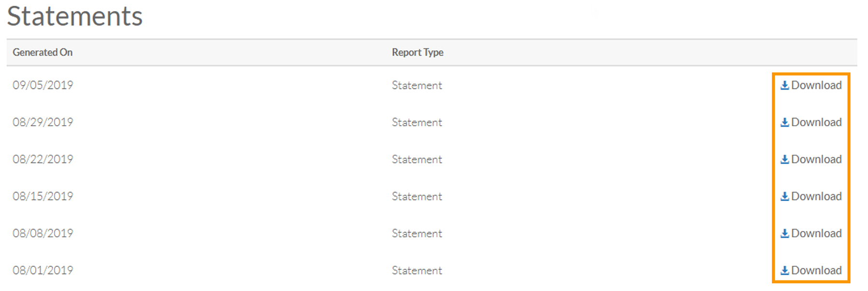The height and width of the screenshot is (291, 868).
Task: Click the Statements page heading
Action: tap(75, 16)
